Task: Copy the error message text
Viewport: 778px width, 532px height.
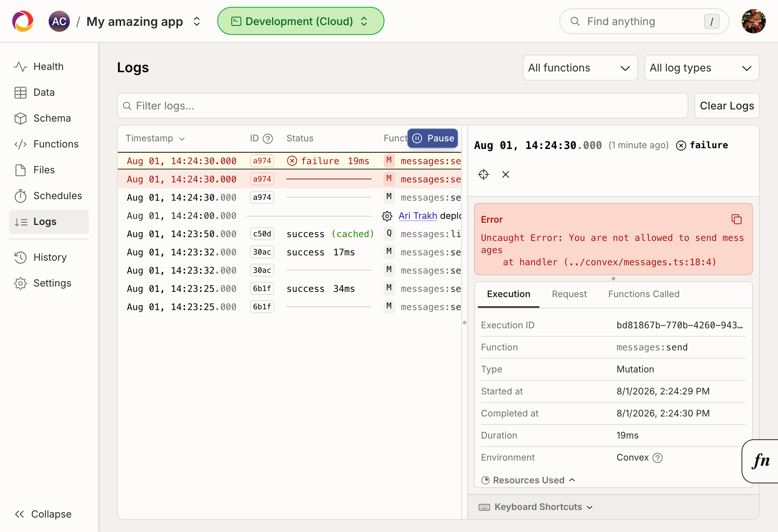Action: (737, 219)
